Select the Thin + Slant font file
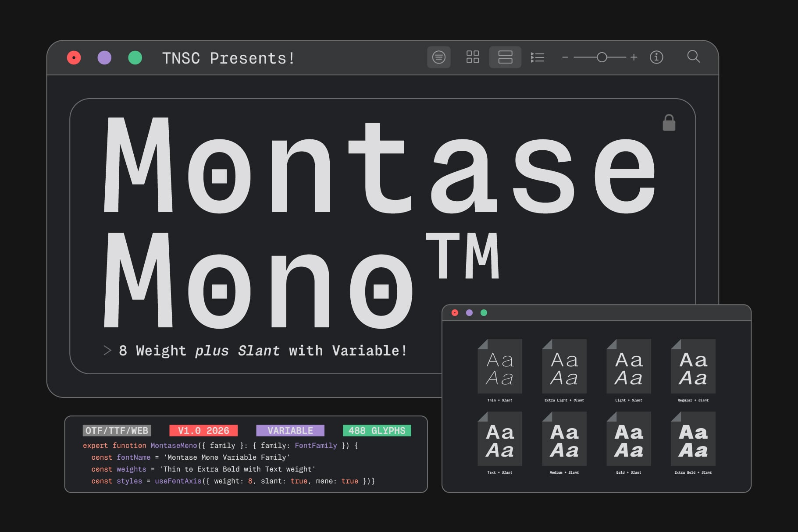Viewport: 798px width, 532px height. click(500, 366)
